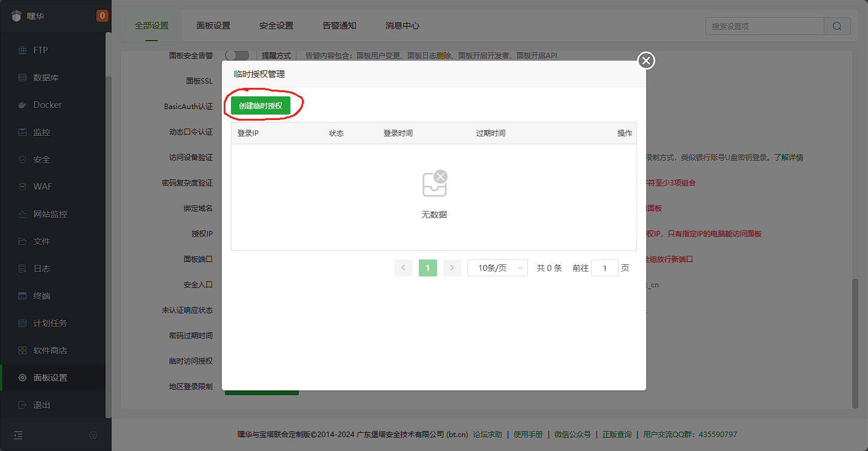Viewport: 868px width, 451px height.
Task: Open sidebar settings gear at bottom
Action: 93,435
